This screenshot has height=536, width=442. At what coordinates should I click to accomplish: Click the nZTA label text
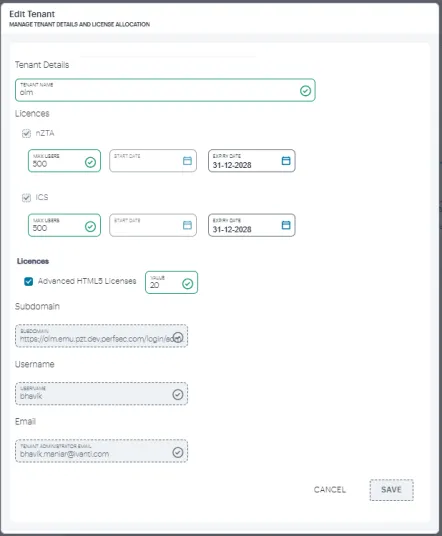pyautogui.click(x=45, y=133)
